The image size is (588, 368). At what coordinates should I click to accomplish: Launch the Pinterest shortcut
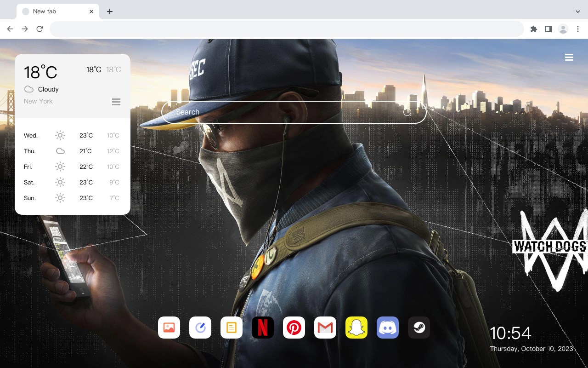(294, 328)
